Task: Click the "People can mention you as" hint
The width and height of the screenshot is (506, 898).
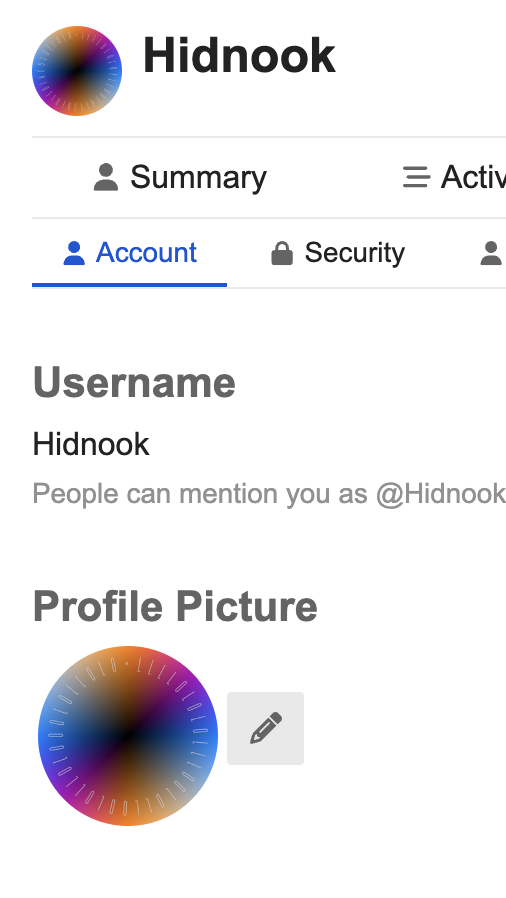Action: (200, 494)
